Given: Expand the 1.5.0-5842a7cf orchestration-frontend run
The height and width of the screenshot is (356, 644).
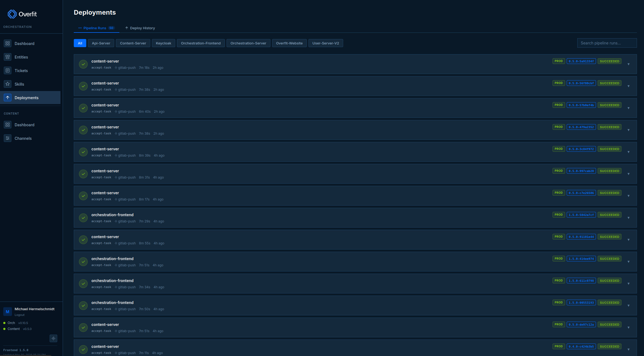Looking at the screenshot, I should tap(628, 218).
